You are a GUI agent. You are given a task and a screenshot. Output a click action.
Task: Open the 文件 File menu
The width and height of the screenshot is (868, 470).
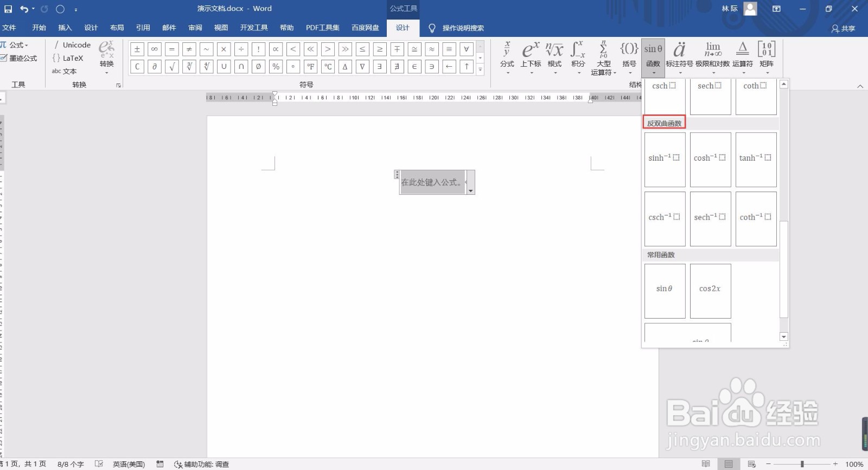click(x=9, y=28)
